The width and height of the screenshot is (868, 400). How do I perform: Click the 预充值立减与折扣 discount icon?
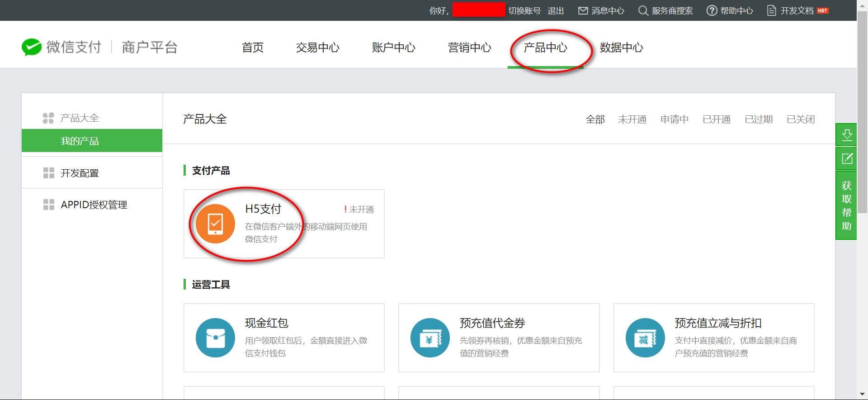[x=645, y=338]
